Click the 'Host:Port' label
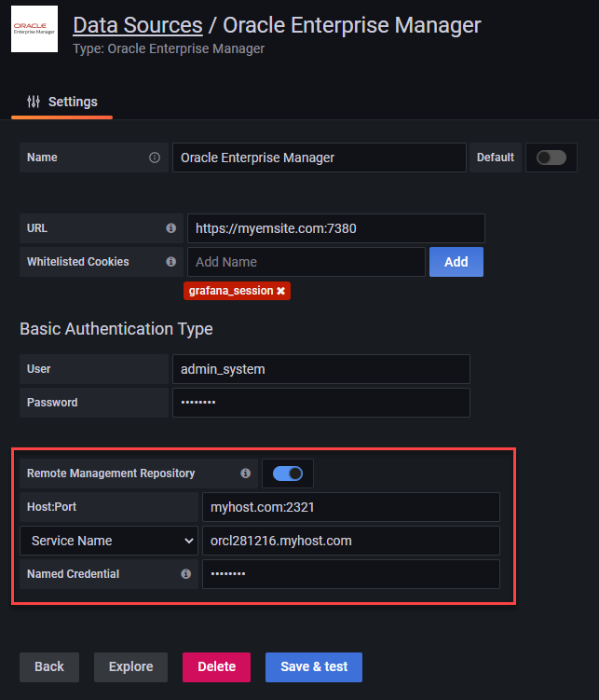This screenshot has height=700, width=599. 51,507
